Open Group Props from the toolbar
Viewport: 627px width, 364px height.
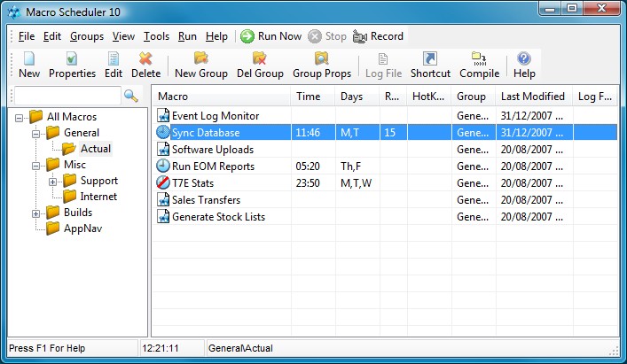[x=322, y=58]
